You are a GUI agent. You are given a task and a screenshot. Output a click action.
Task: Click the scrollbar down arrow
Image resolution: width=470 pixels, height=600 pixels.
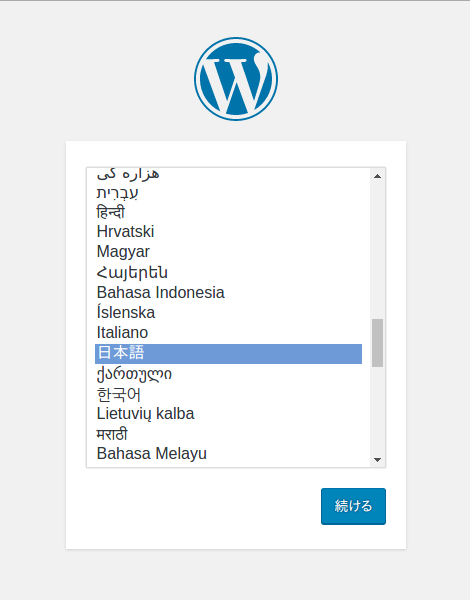point(377,460)
